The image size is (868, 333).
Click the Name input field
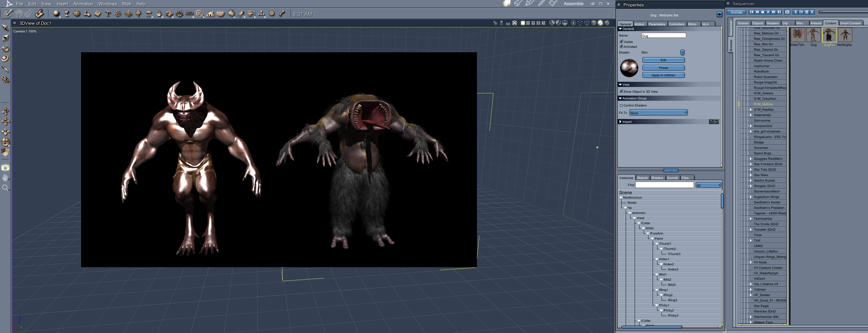pos(664,35)
